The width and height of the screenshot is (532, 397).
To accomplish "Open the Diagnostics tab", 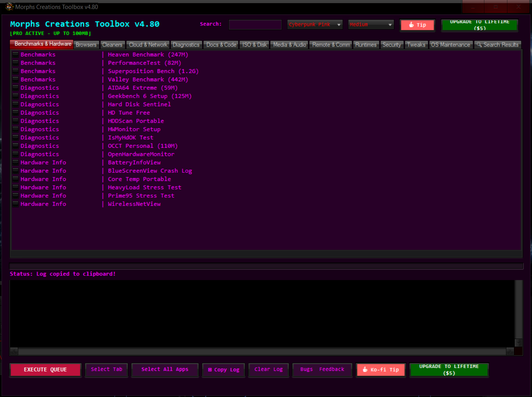I will pos(186,45).
